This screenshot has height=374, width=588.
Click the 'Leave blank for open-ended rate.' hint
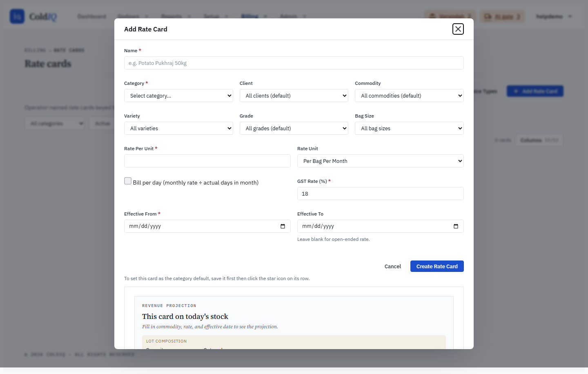click(334, 239)
